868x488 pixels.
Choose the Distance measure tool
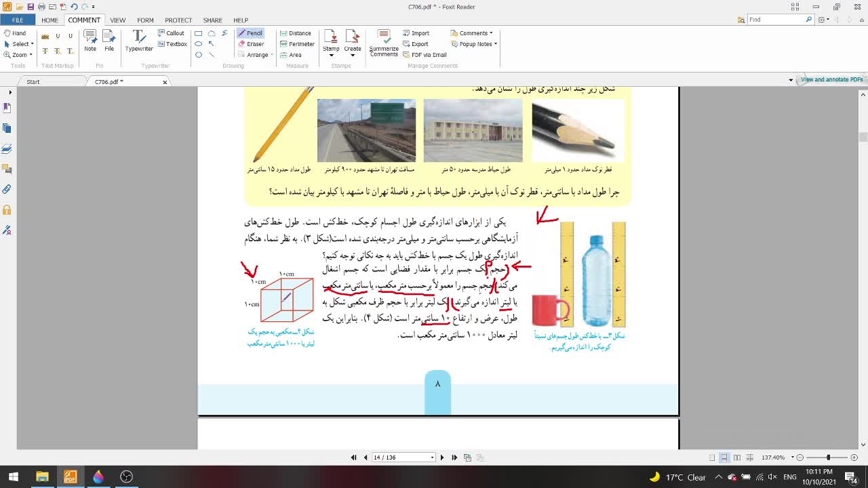tap(295, 33)
